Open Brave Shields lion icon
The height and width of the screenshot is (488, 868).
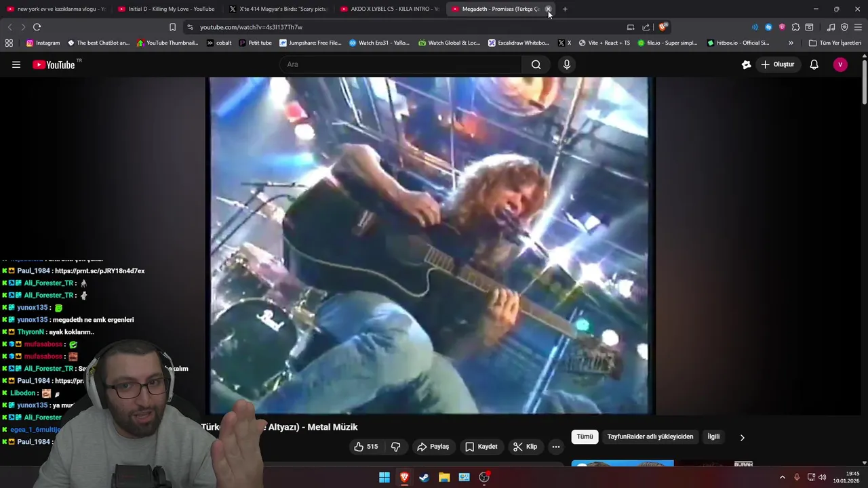(663, 27)
